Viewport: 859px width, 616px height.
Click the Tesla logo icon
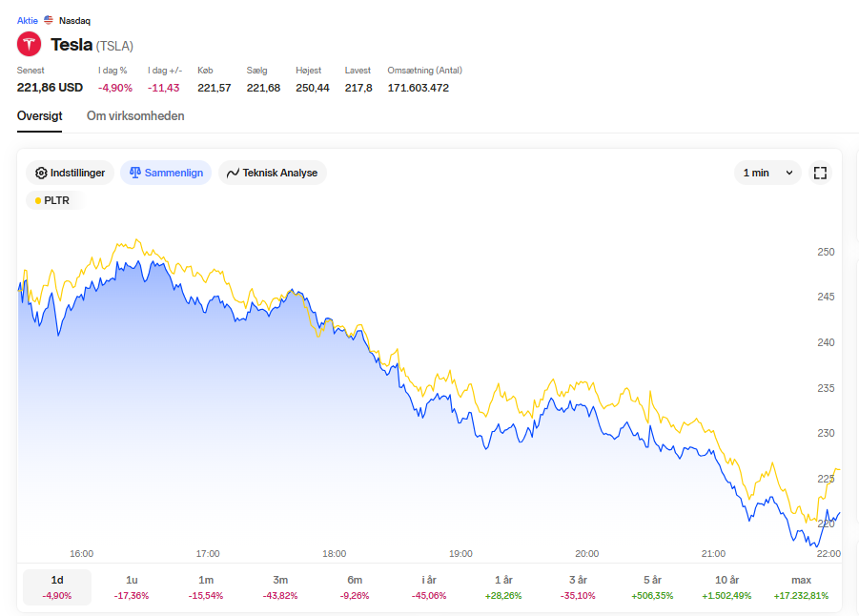tap(29, 44)
